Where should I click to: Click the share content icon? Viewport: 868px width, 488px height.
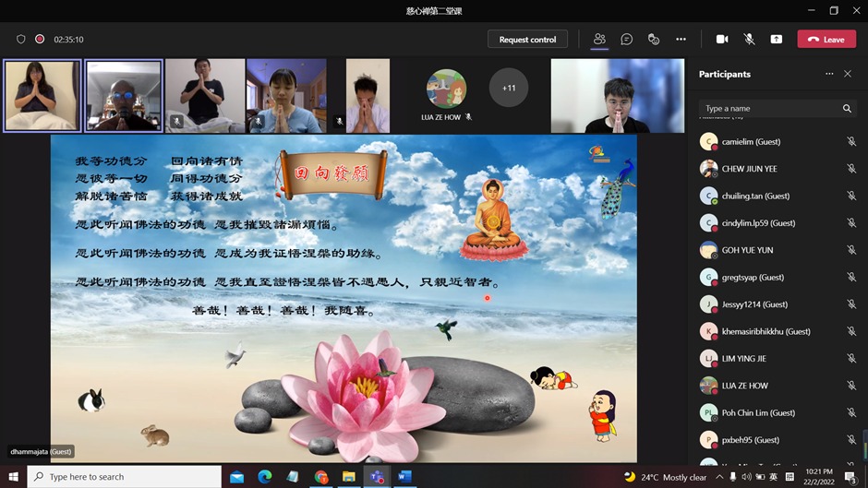pos(776,40)
